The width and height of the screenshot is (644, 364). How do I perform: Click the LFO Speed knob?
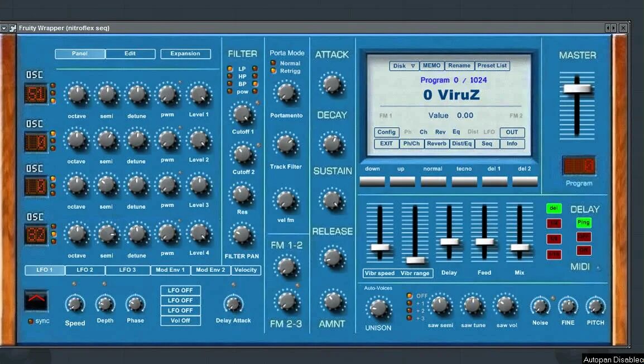point(75,304)
